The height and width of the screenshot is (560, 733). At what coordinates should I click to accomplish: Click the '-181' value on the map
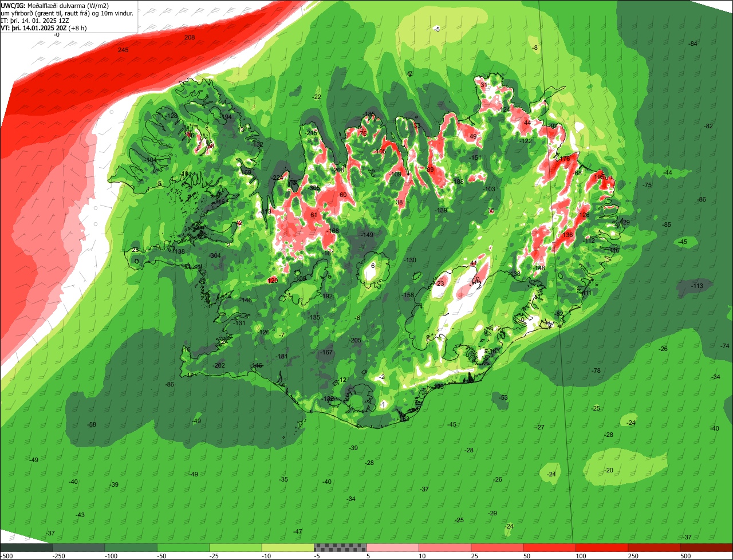pos(282,356)
